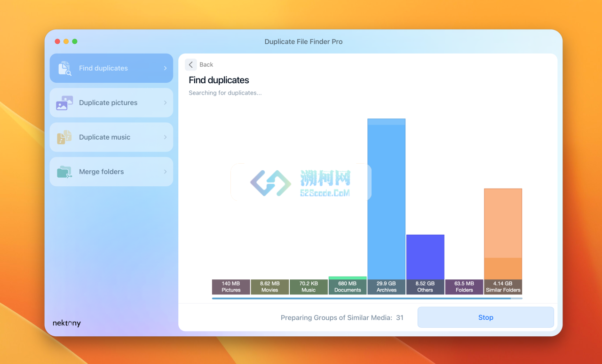Click the Find duplicates sidebar icon
Viewport: 602px width, 364px height.
pyautogui.click(x=64, y=68)
